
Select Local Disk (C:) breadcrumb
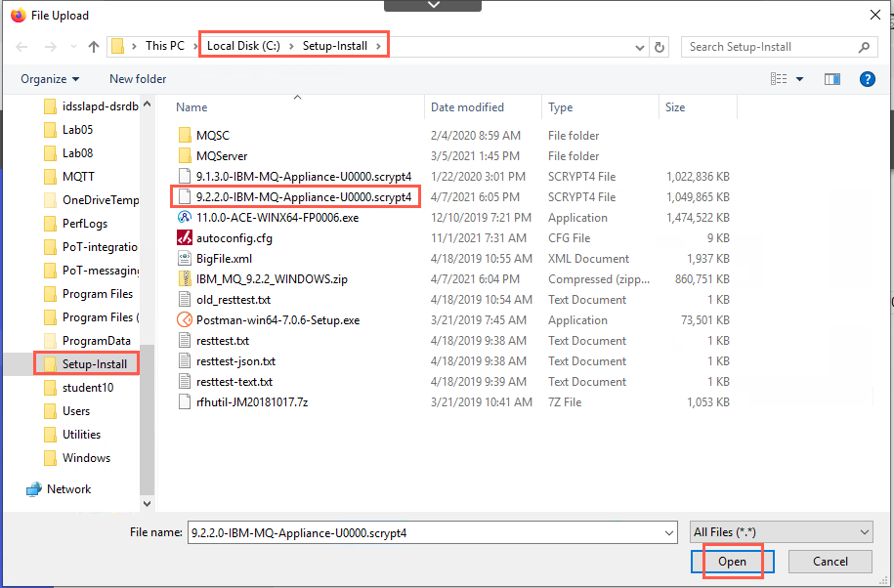[x=243, y=46]
